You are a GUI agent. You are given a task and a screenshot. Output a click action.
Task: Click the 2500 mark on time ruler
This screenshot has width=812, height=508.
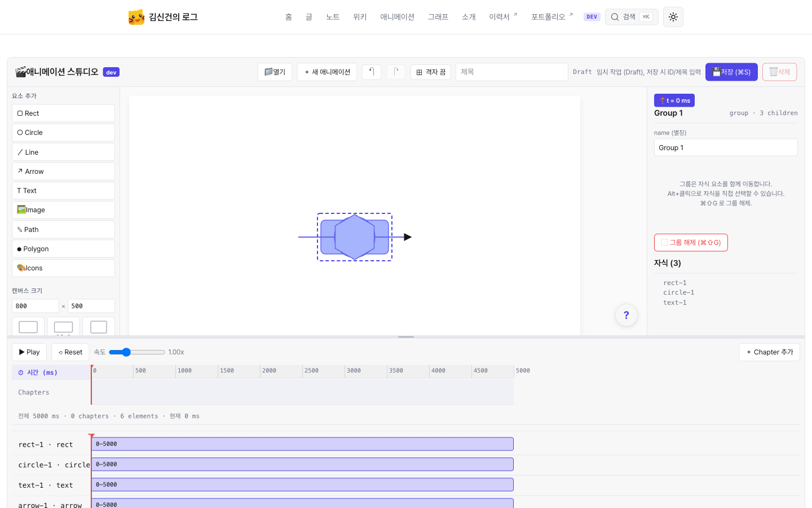tap(311, 371)
